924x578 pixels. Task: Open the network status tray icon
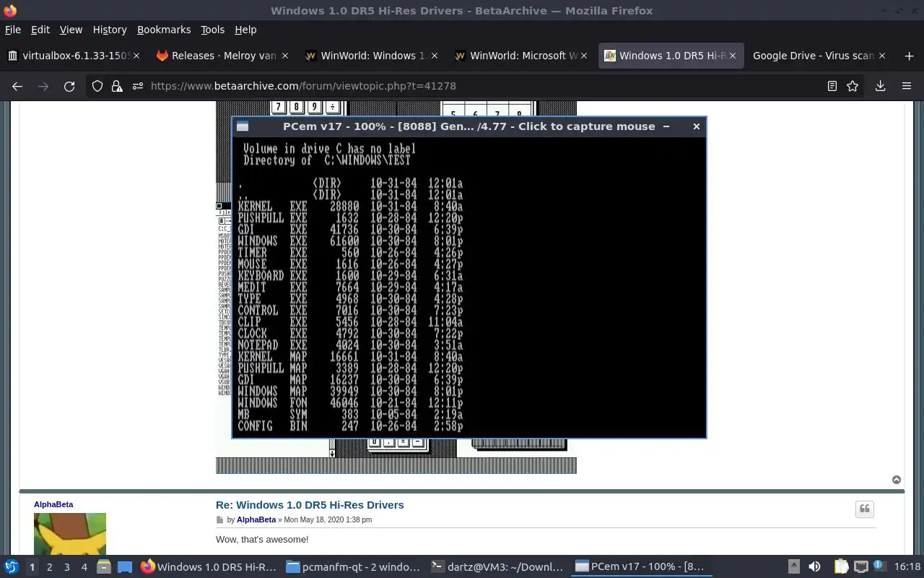pos(860,567)
